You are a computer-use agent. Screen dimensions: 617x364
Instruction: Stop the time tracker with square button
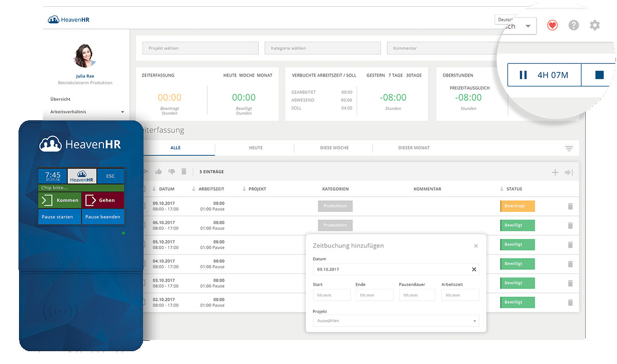pyautogui.click(x=599, y=75)
